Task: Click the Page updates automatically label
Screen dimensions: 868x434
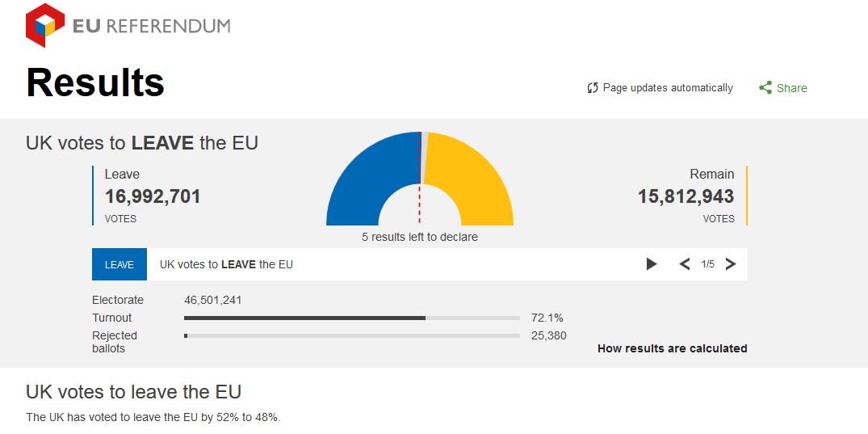Action: (x=668, y=88)
